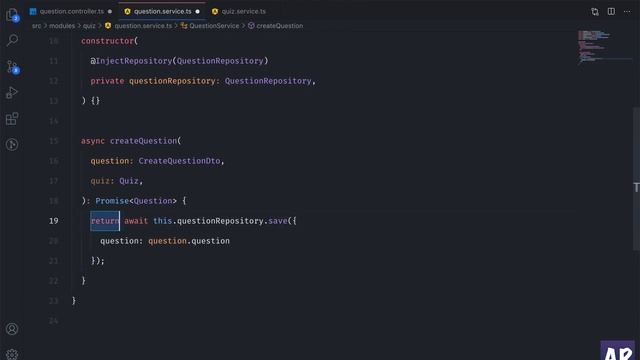
Task: Click question.question value on line 20
Action: click(x=189, y=241)
